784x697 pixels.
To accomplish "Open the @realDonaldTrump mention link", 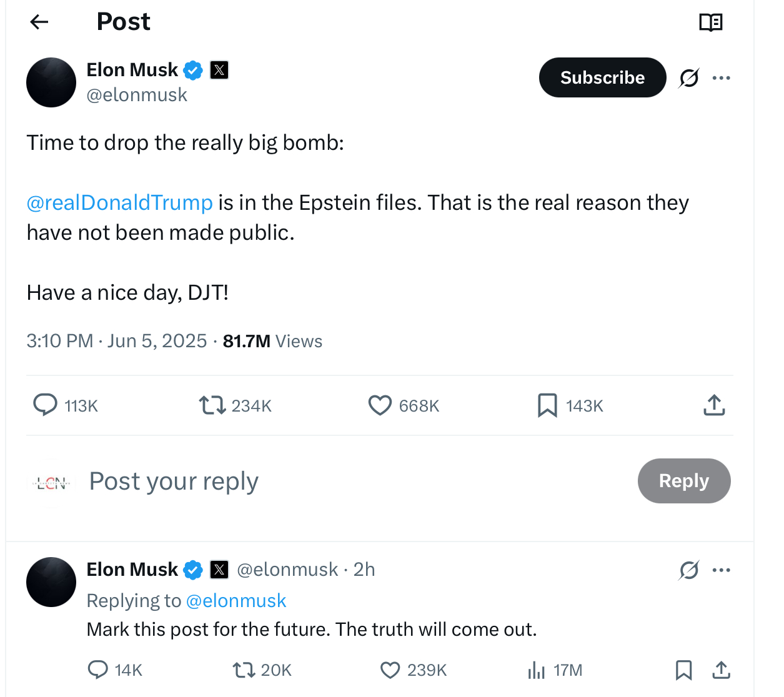I will coord(119,203).
